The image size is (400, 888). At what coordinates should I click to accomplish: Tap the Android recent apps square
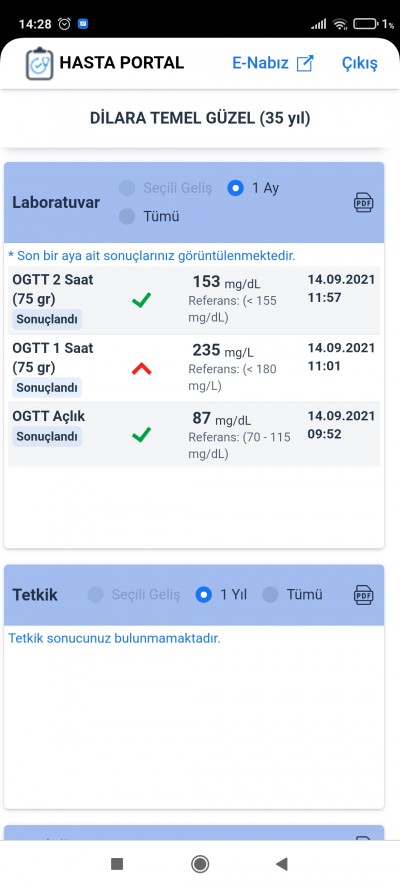117,863
